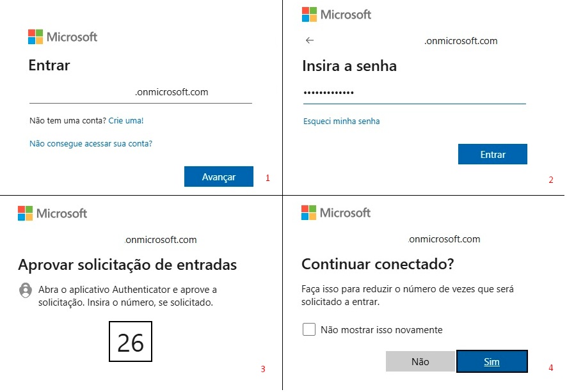Viewport: 567px width, 392px height.
Task: Focus the email field on the Entrar panel
Action: click(x=141, y=93)
